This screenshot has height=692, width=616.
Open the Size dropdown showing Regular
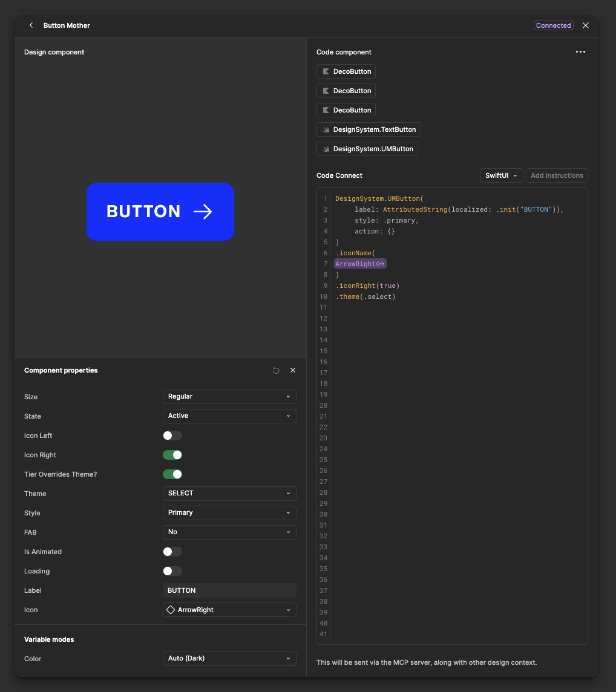(x=229, y=396)
